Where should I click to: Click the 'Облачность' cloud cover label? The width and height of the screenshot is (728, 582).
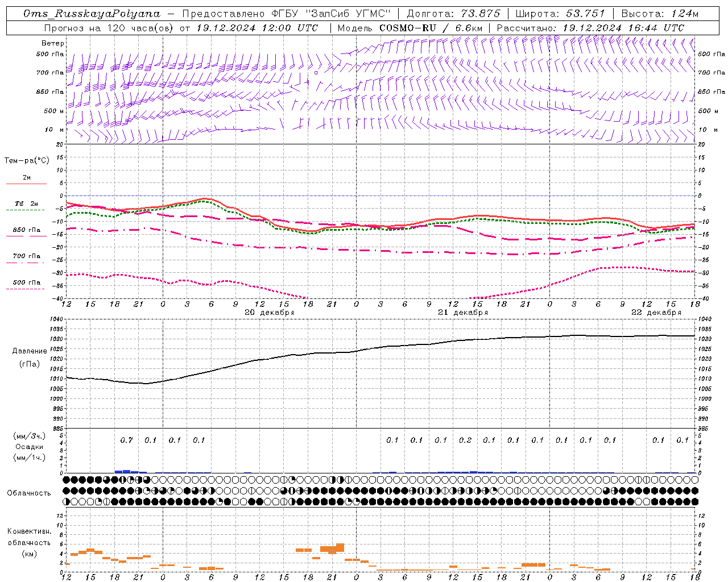pyautogui.click(x=29, y=493)
